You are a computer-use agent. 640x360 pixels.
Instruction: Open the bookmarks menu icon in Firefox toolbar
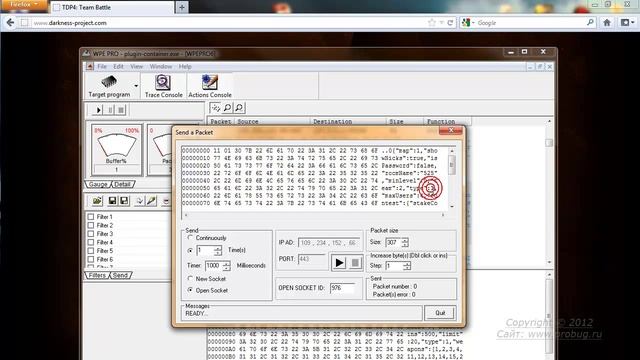(x=627, y=23)
